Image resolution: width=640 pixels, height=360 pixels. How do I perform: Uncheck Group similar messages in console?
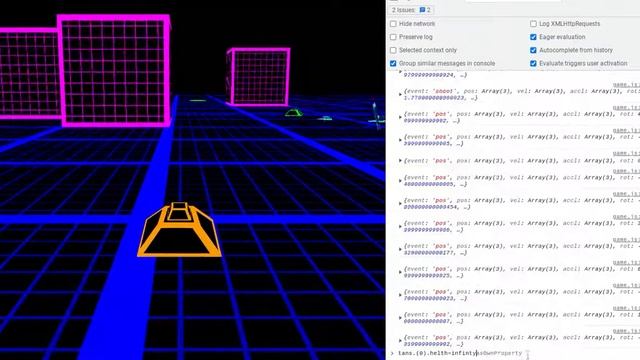pos(393,63)
